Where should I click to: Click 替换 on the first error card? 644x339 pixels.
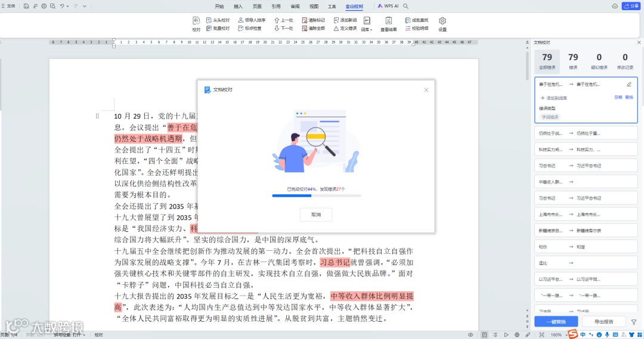coord(629,97)
